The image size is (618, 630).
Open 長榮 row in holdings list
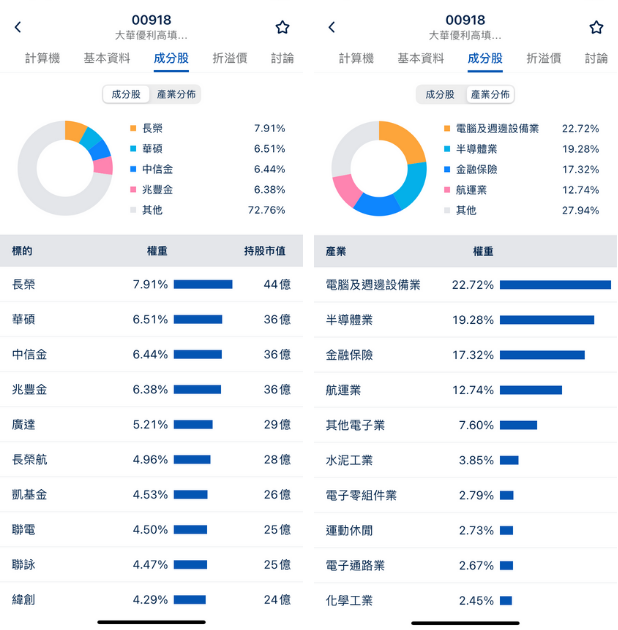point(151,284)
